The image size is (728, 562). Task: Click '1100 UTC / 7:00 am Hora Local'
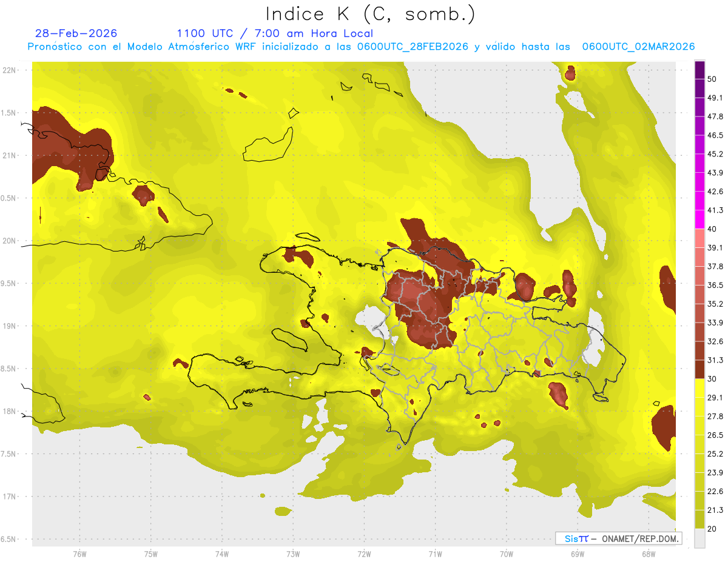tap(275, 33)
